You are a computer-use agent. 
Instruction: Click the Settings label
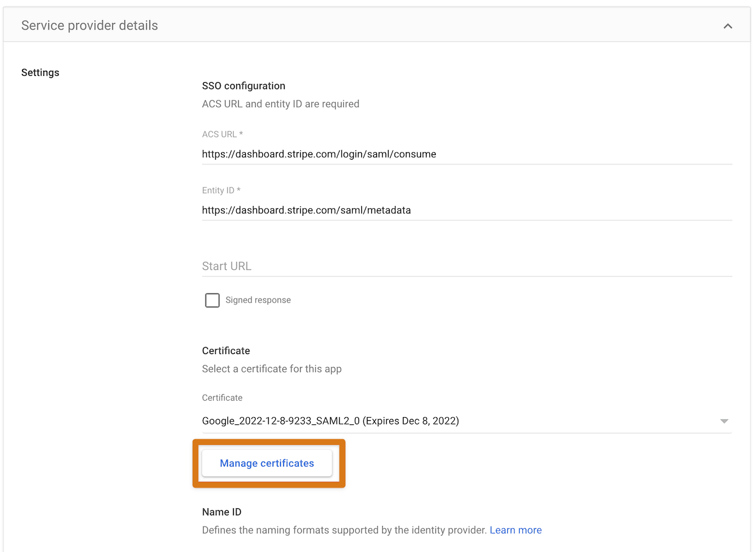[40, 73]
